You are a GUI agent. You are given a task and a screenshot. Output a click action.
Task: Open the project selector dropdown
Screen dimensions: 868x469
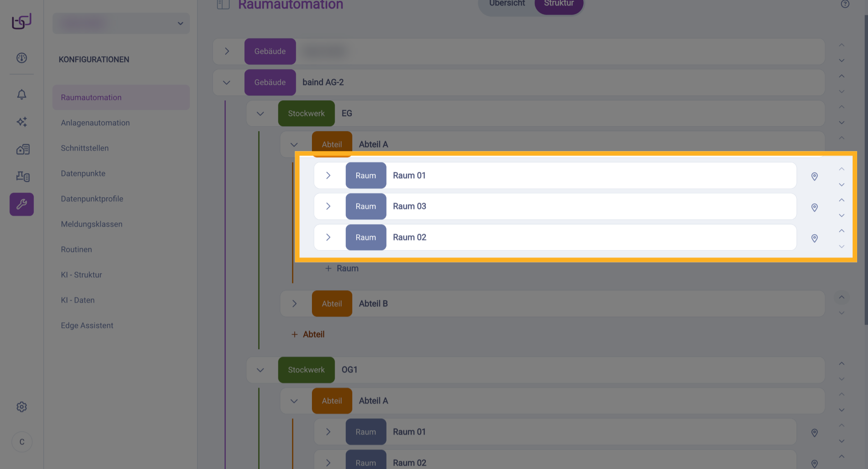(x=121, y=24)
